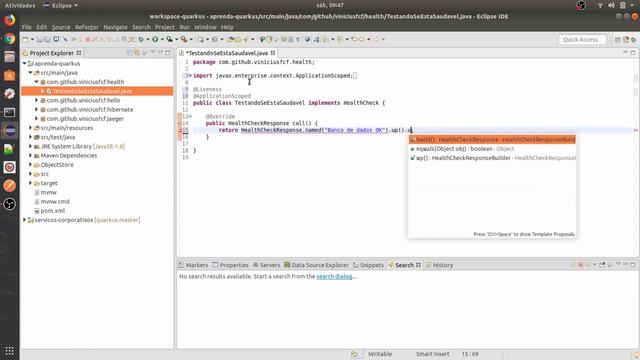Select pom.xml in Project Explorer
Image resolution: width=640 pixels, height=360 pixels.
[49, 211]
